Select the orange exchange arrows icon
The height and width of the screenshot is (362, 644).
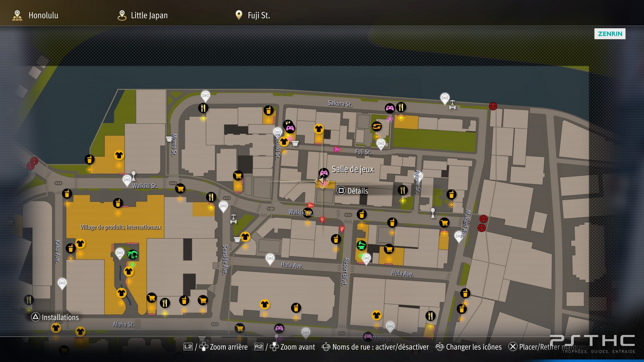377,126
